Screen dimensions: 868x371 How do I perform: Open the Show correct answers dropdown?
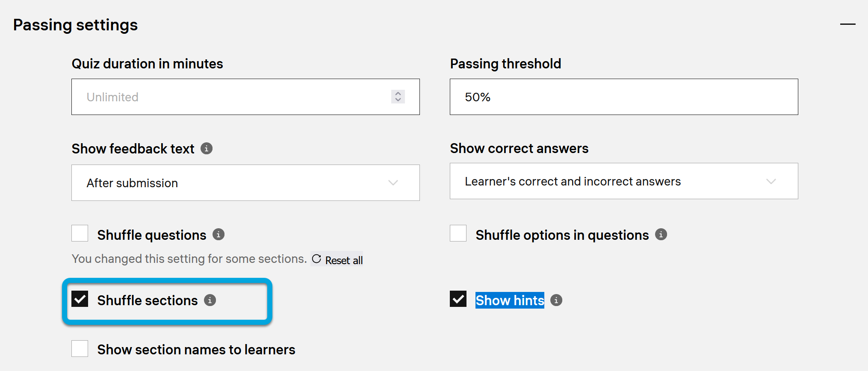click(624, 181)
